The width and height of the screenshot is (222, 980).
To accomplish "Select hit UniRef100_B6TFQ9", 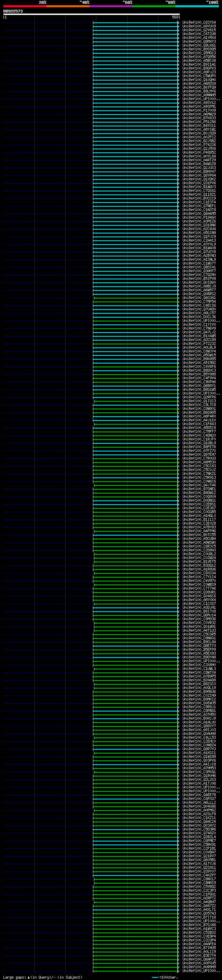I will click(199, 87).
